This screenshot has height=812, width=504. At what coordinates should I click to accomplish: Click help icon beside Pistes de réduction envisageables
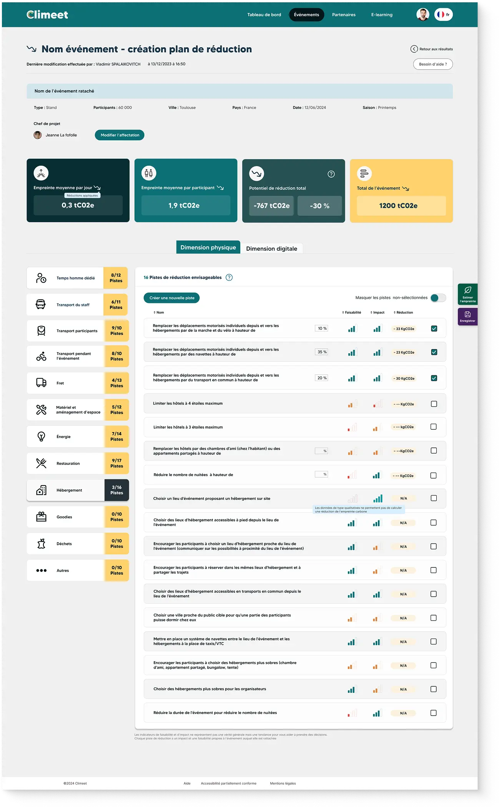(x=229, y=278)
